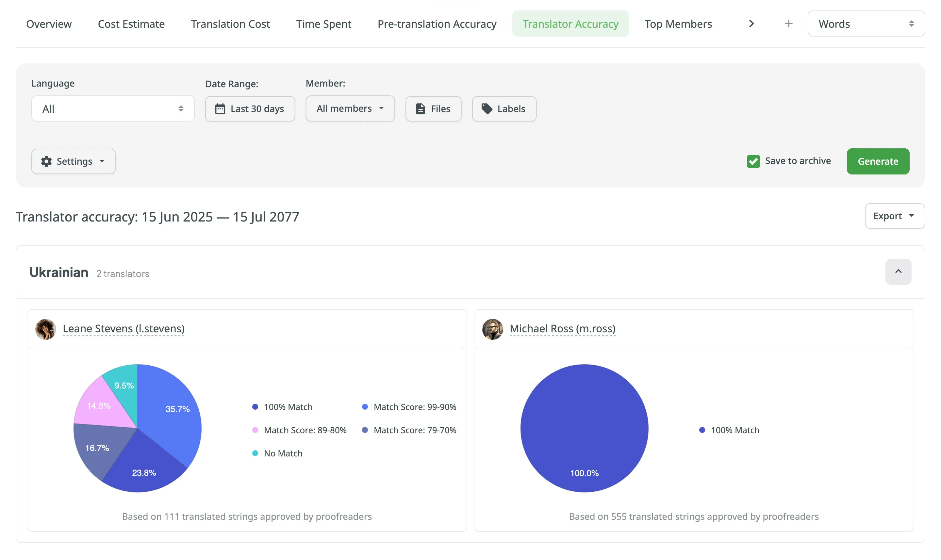Click the Settings gear icon

point(46,161)
